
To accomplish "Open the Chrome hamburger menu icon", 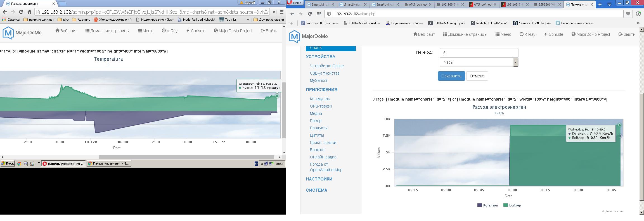I will pos(281,12).
